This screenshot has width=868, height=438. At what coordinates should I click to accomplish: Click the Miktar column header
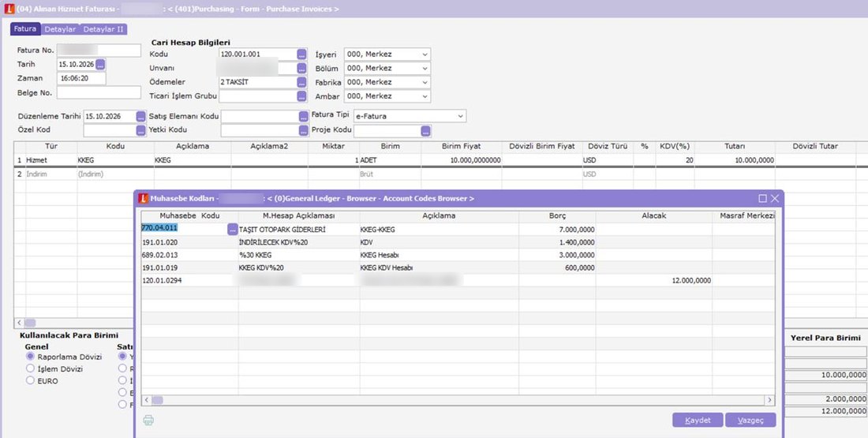point(333,146)
